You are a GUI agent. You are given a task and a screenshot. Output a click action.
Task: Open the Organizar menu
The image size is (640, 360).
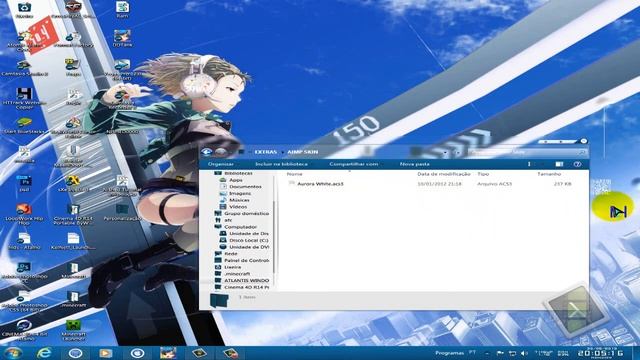(221, 164)
